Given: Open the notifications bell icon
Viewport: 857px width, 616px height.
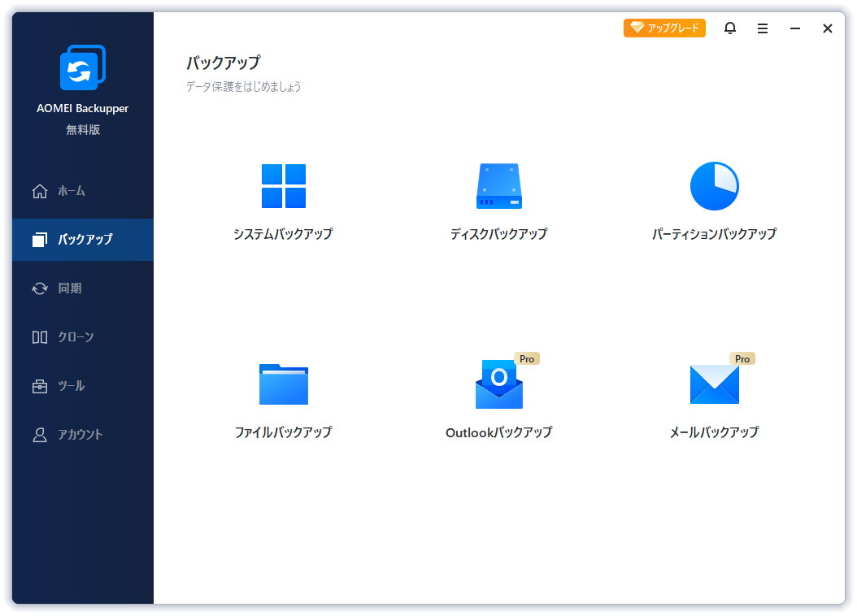Looking at the screenshot, I should pyautogui.click(x=730, y=28).
